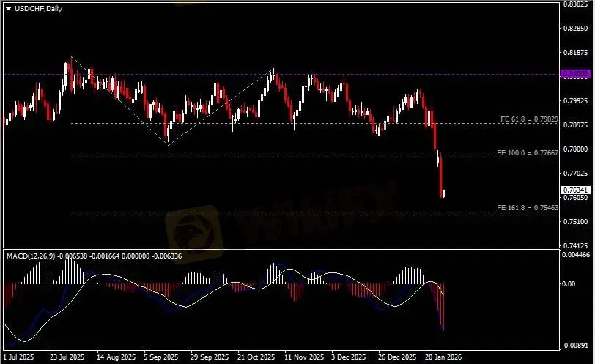Click the 5 Sep 2025 date marker
This screenshot has height=364, width=595.
160,358
